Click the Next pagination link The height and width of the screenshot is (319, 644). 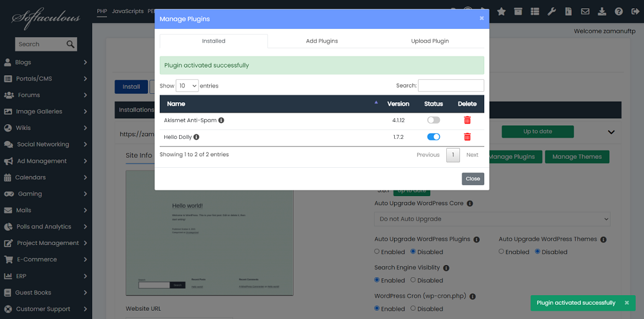pyautogui.click(x=472, y=155)
